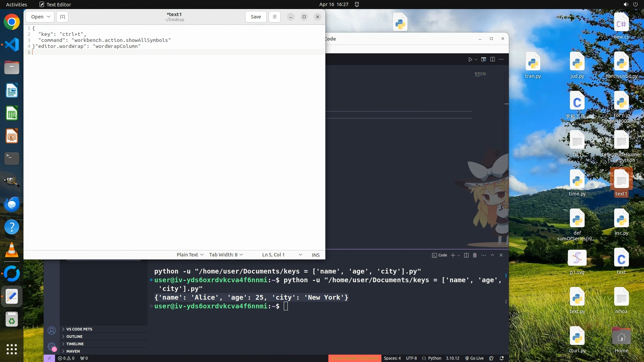Click the split editor icon in VS Code
The image size is (644, 362).
pos(492,59)
